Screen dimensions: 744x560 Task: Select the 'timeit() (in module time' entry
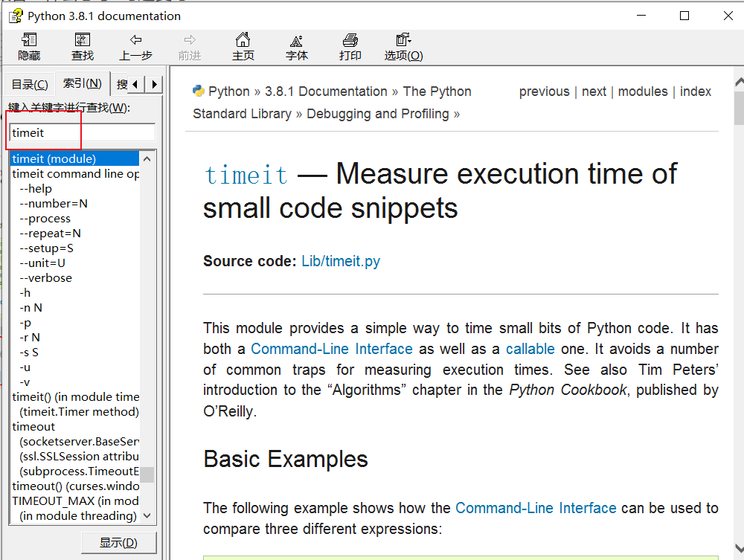75,397
